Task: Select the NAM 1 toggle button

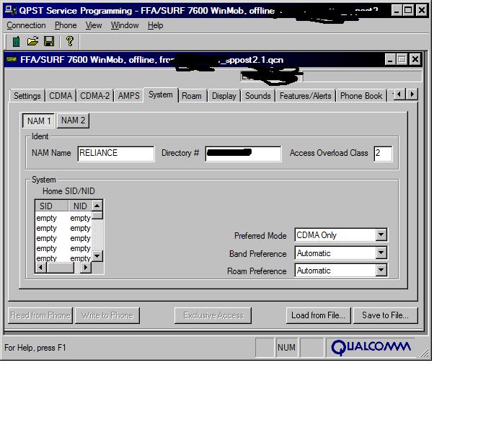Action: pos(39,120)
